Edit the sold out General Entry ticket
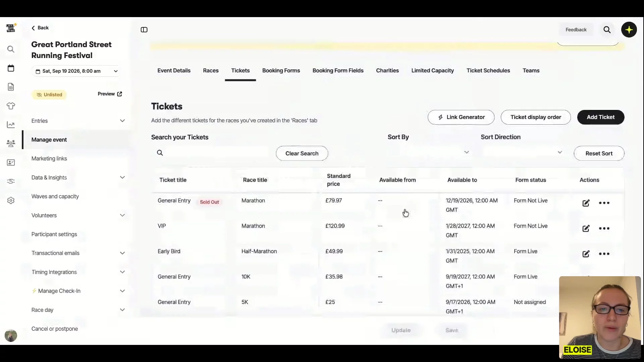644x362 pixels. (x=586, y=203)
